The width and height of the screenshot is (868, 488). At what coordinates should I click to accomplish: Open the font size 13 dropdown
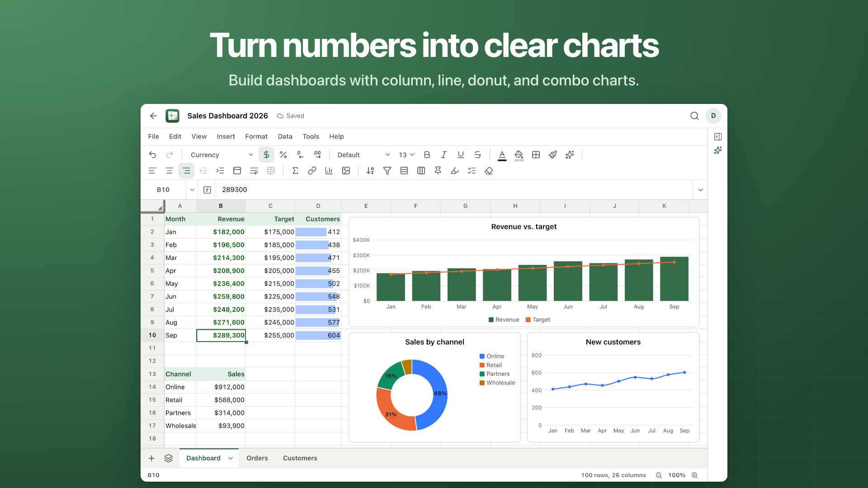click(406, 155)
